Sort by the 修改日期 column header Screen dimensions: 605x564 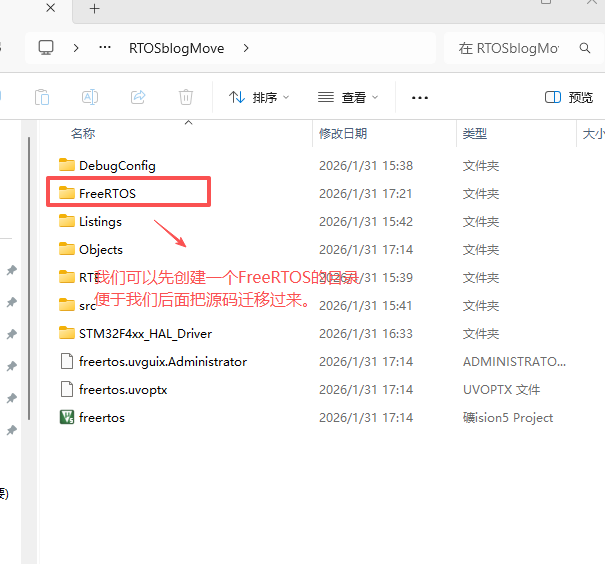pos(343,133)
